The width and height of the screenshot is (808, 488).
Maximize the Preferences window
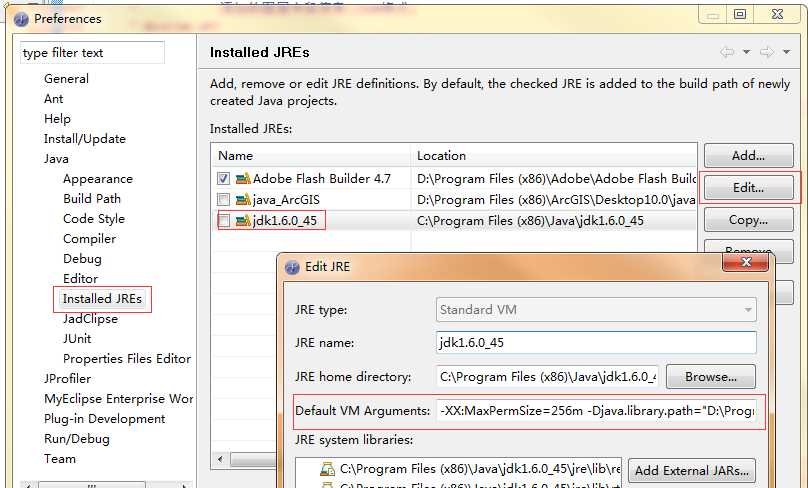pos(739,14)
